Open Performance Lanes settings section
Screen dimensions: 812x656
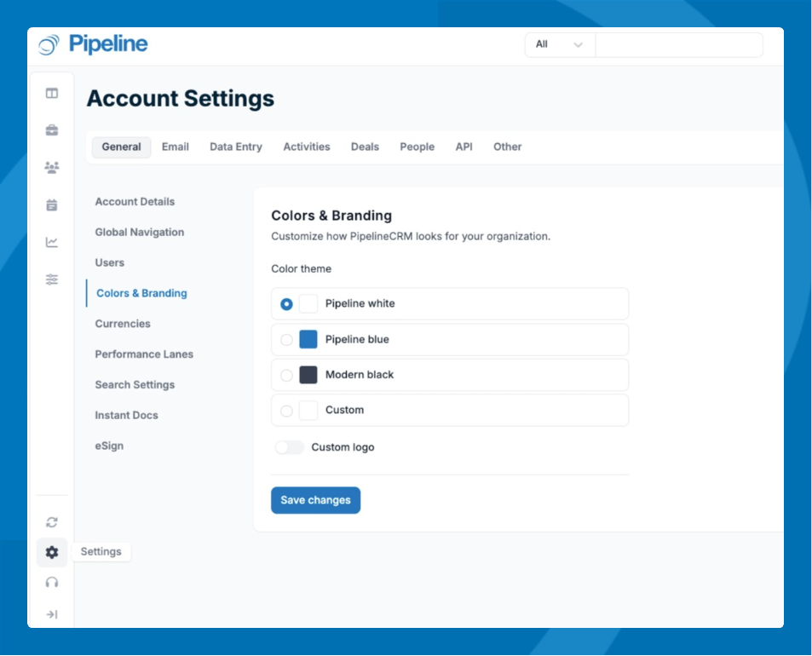pyautogui.click(x=144, y=354)
